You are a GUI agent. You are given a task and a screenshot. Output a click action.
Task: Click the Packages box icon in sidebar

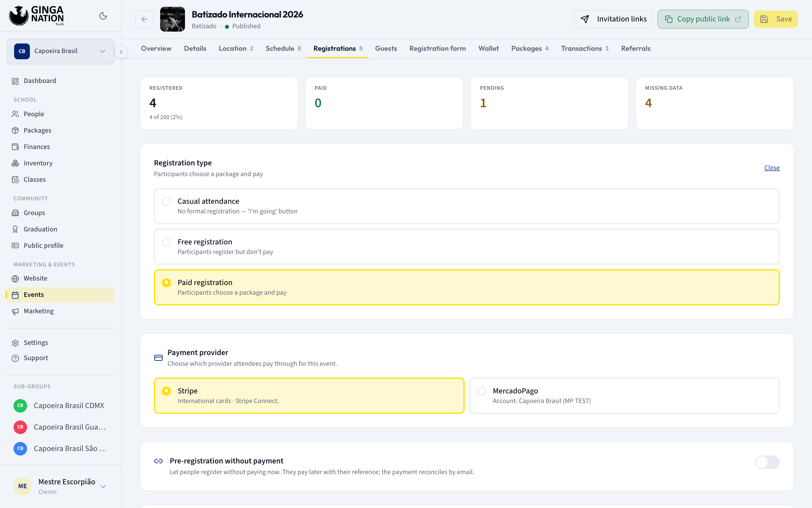click(15, 130)
